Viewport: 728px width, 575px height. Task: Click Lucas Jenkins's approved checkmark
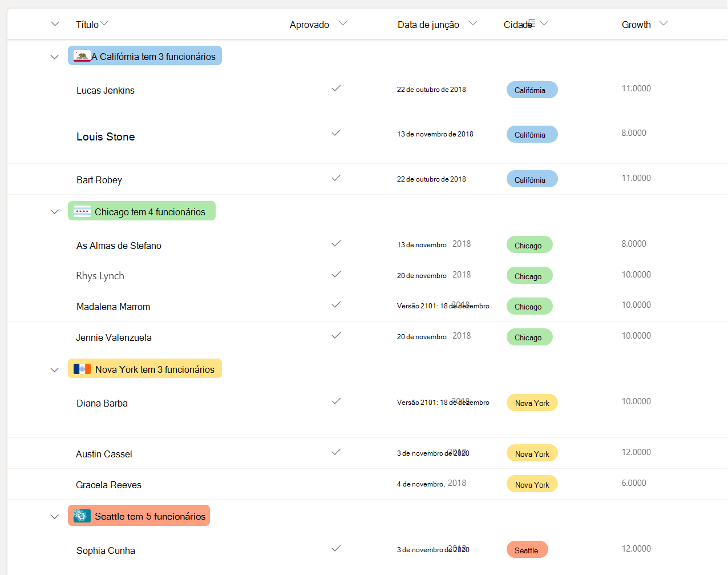pyautogui.click(x=336, y=89)
